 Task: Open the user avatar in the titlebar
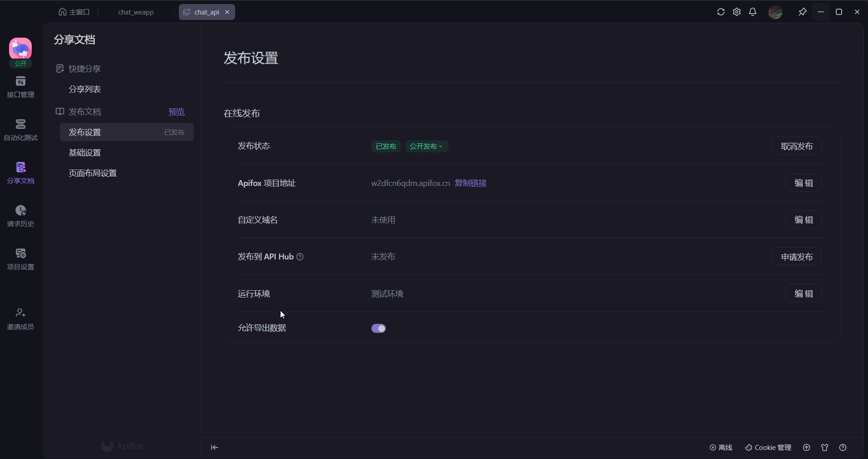pos(776,12)
